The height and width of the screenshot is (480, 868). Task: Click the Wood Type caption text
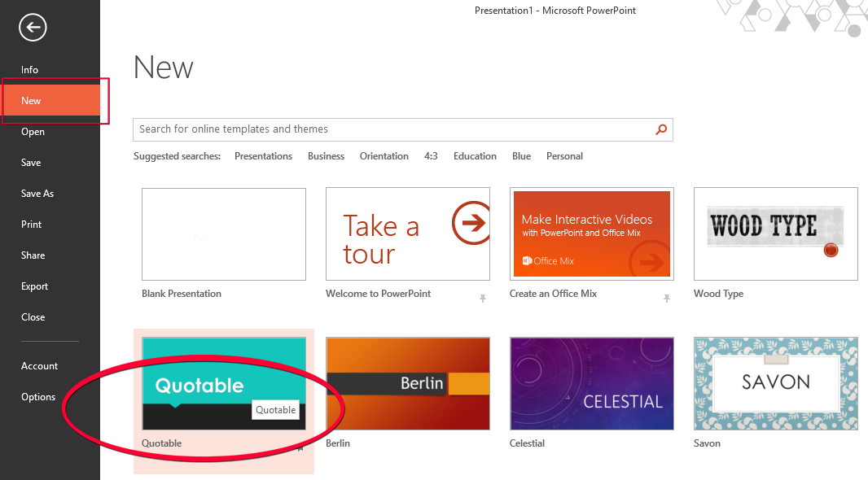(718, 294)
